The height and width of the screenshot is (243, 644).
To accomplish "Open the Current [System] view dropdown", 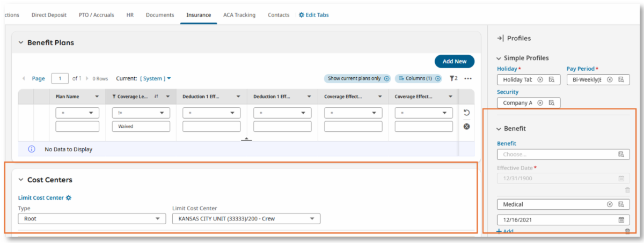I will (x=155, y=78).
